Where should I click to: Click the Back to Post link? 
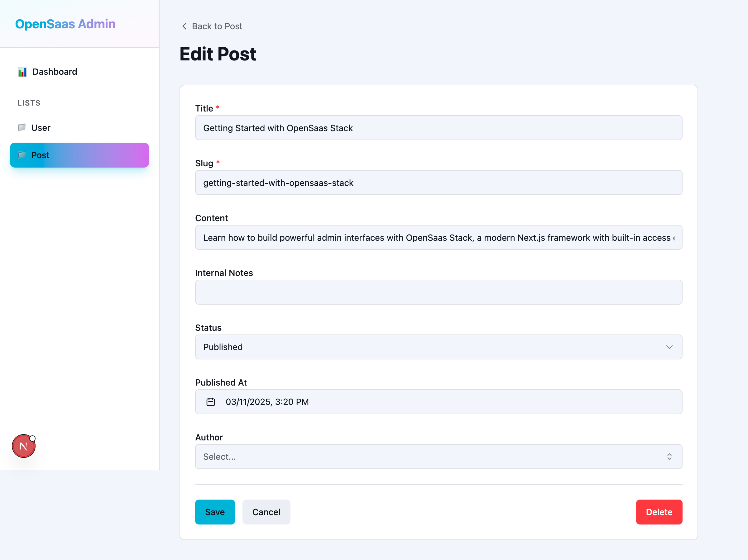click(x=217, y=26)
